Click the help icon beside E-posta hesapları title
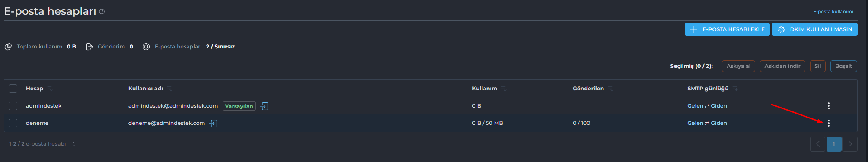 click(102, 12)
